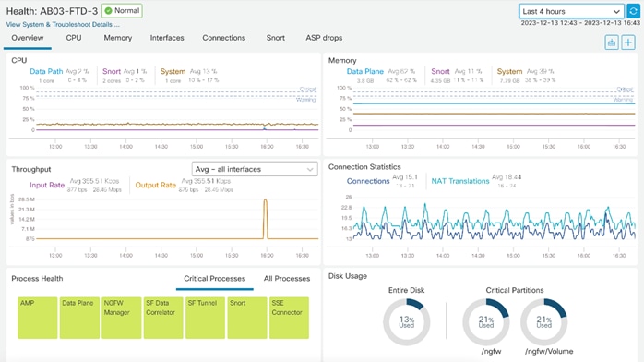Toggle Connections series in Connection Statistics
This screenshot has width=644, height=362.
(368, 181)
